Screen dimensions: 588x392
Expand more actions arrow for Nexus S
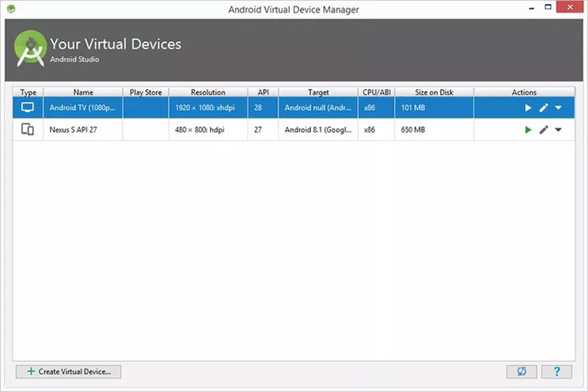click(x=559, y=130)
